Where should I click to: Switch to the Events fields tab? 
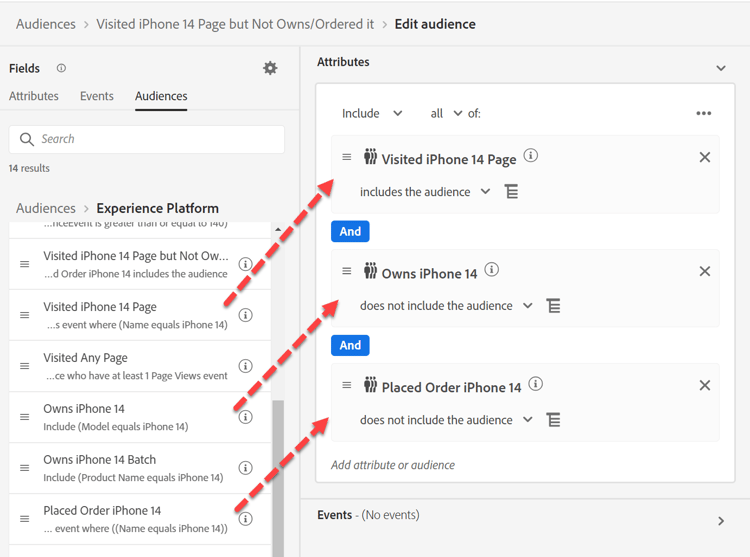pyautogui.click(x=97, y=96)
